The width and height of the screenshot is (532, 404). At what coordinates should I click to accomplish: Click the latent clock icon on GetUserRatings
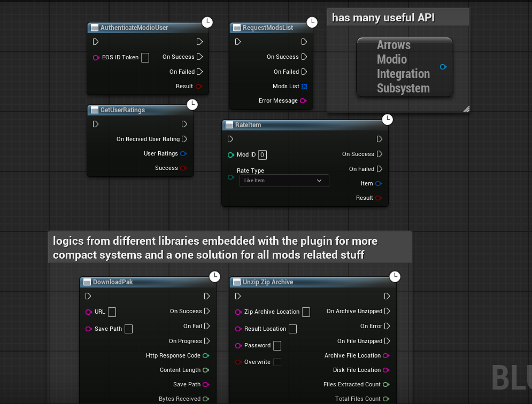pos(192,105)
